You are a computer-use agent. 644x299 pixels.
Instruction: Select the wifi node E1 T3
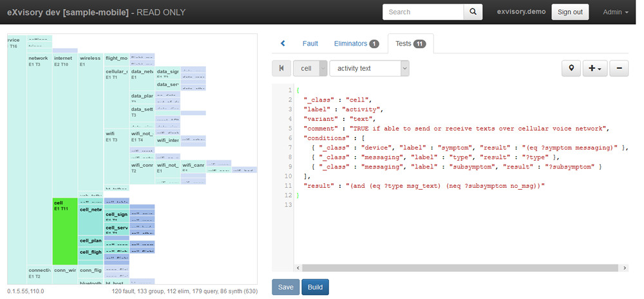(117, 157)
